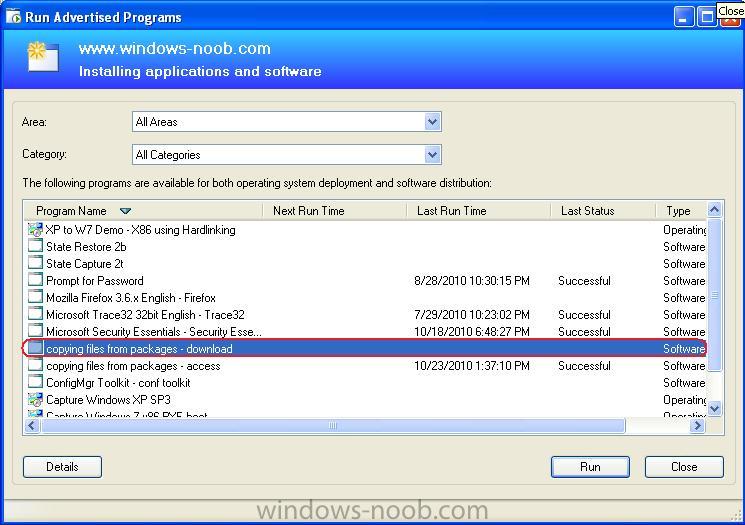Click last run time 8/28/2010 10:30:15 PM
Screen dimensions: 745x525
pos(472,281)
